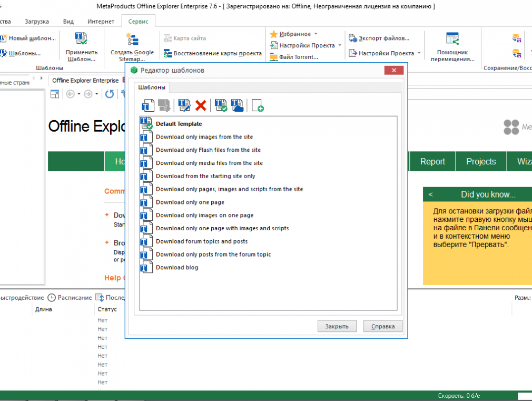Image resolution: width=532 pixels, height=401 pixels.
Task: Expand the dropdown arrow of the left Настройки Проекта
Action: 340,45
